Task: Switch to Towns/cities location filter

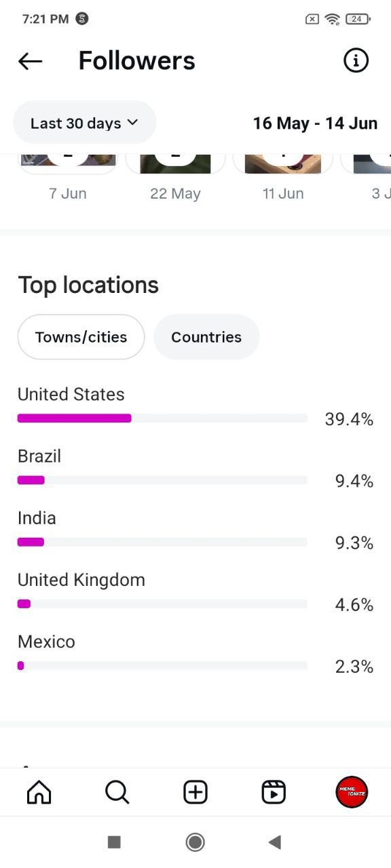Action: (81, 337)
